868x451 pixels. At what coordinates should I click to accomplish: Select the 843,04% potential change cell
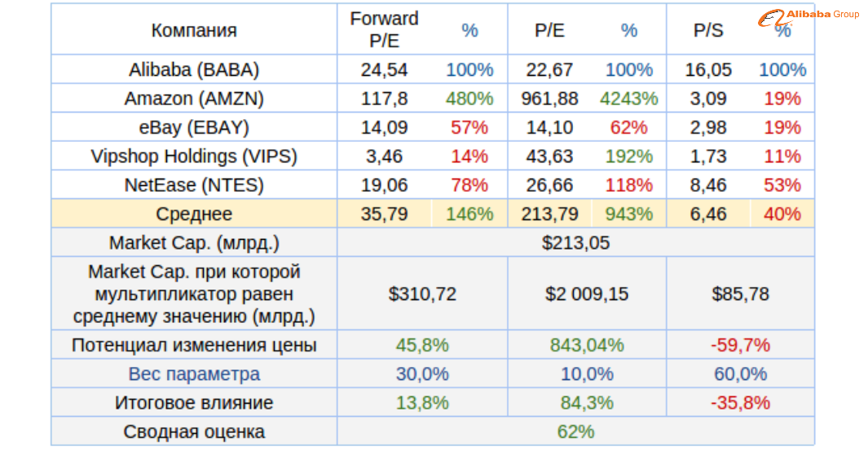coord(587,345)
